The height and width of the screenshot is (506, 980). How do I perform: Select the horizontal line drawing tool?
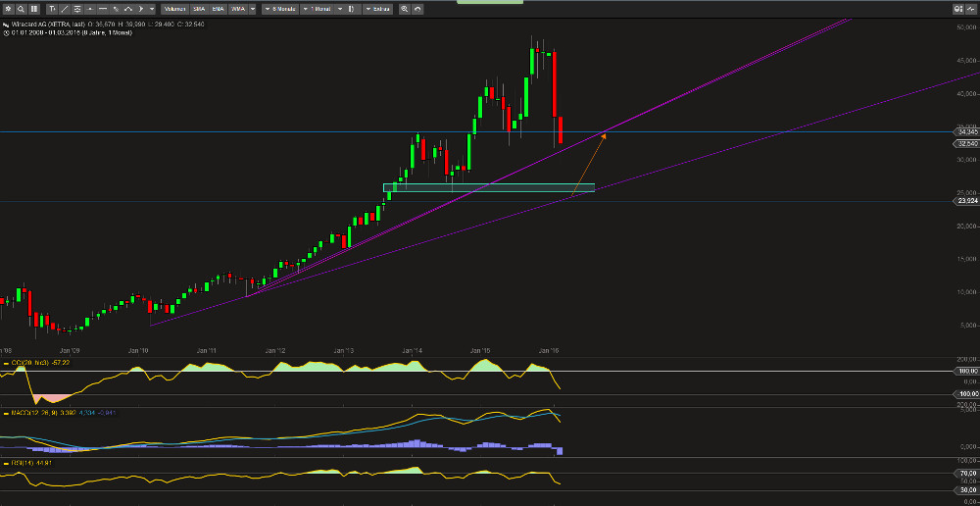pyautogui.click(x=103, y=9)
